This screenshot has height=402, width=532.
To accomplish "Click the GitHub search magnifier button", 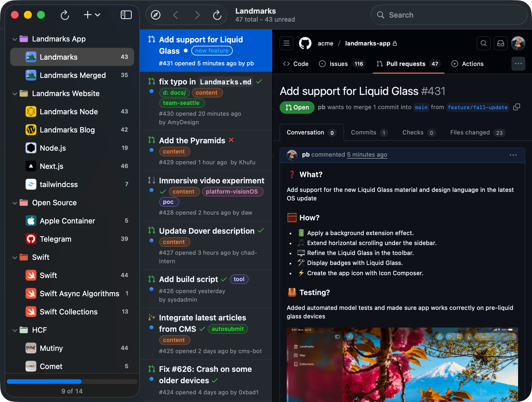I will tap(483, 43).
